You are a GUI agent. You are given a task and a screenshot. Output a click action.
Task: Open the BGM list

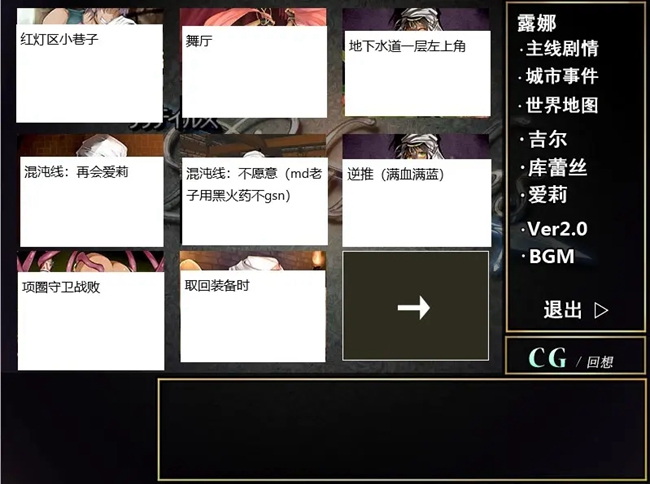point(551,257)
